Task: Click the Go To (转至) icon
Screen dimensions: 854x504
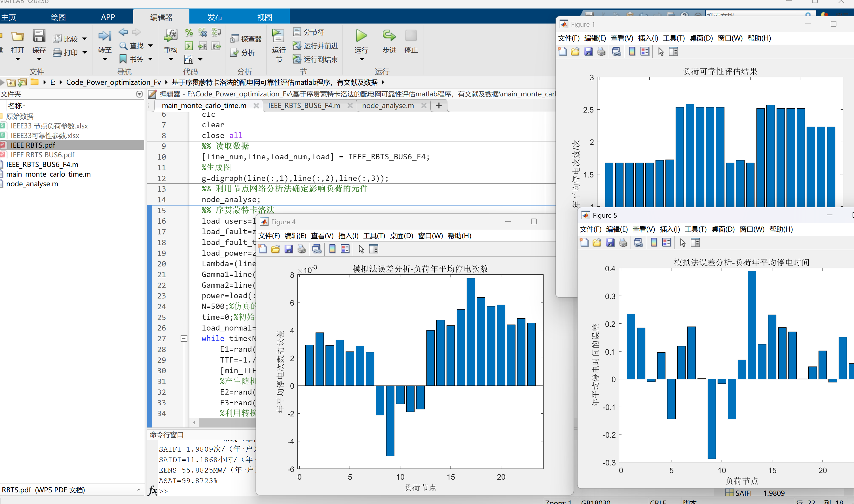Action: tap(105, 36)
